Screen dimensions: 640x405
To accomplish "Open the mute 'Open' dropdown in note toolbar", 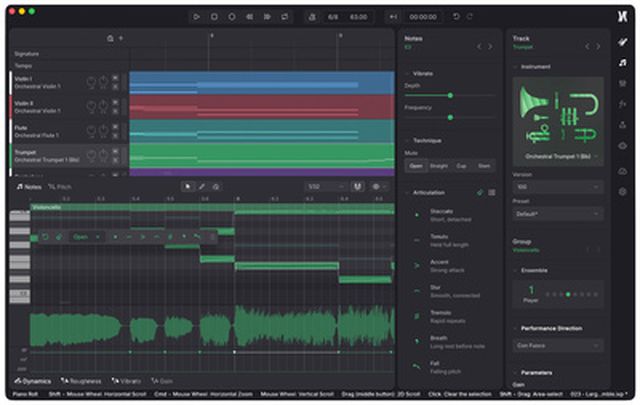I will tap(86, 237).
